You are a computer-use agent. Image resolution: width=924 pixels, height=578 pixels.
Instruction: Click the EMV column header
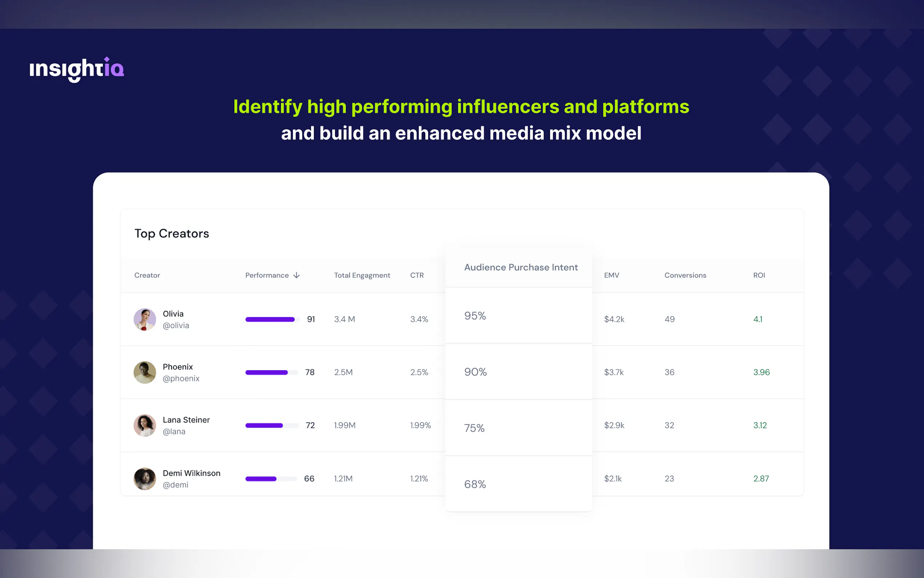click(611, 275)
